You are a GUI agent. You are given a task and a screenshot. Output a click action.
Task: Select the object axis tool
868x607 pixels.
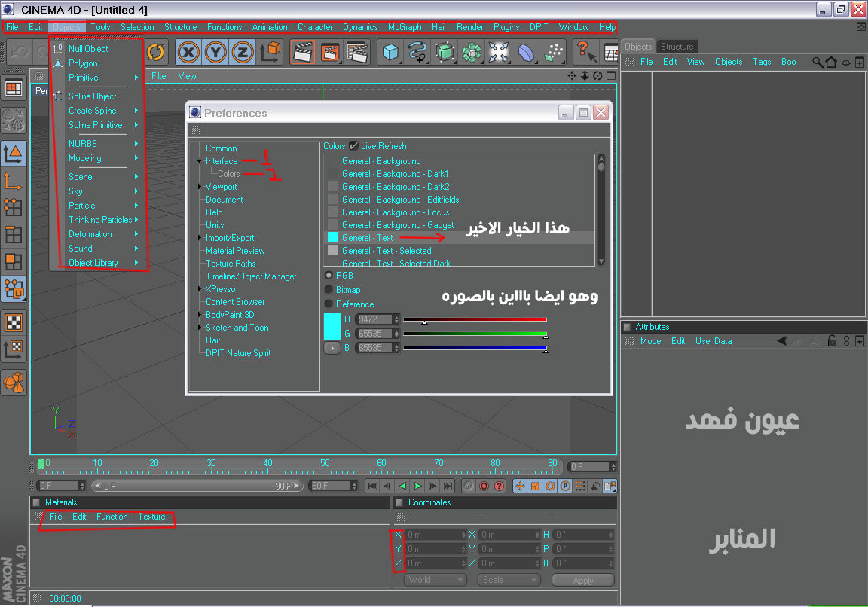(x=14, y=181)
